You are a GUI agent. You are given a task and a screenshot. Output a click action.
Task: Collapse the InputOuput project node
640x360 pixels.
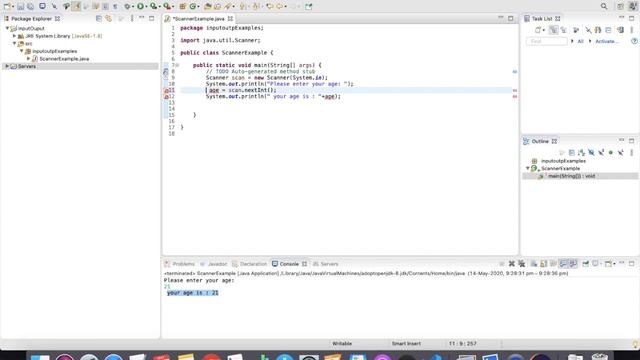(7, 28)
